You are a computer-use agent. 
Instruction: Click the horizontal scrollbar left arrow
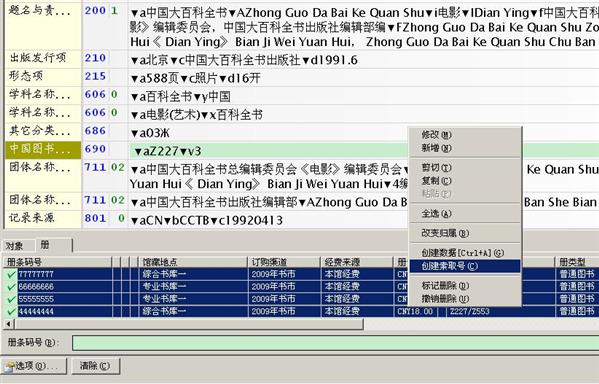8,324
